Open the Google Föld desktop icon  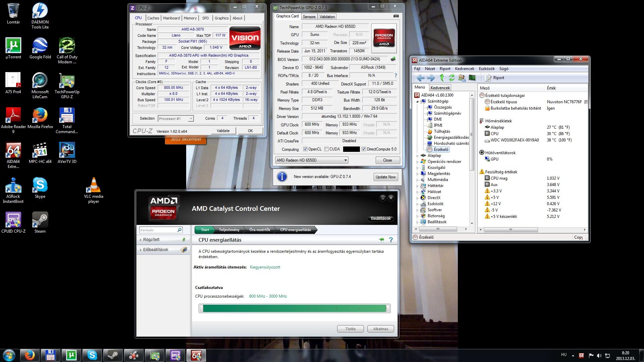point(40,49)
